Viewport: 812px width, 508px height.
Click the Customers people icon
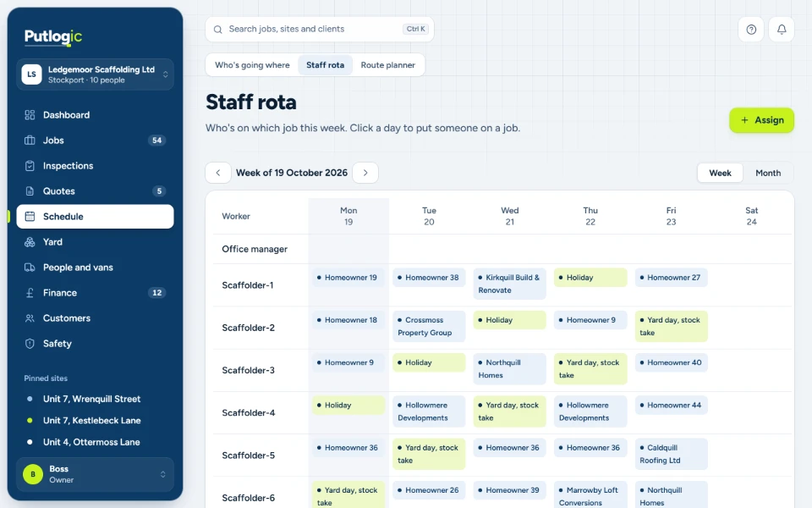click(x=30, y=318)
